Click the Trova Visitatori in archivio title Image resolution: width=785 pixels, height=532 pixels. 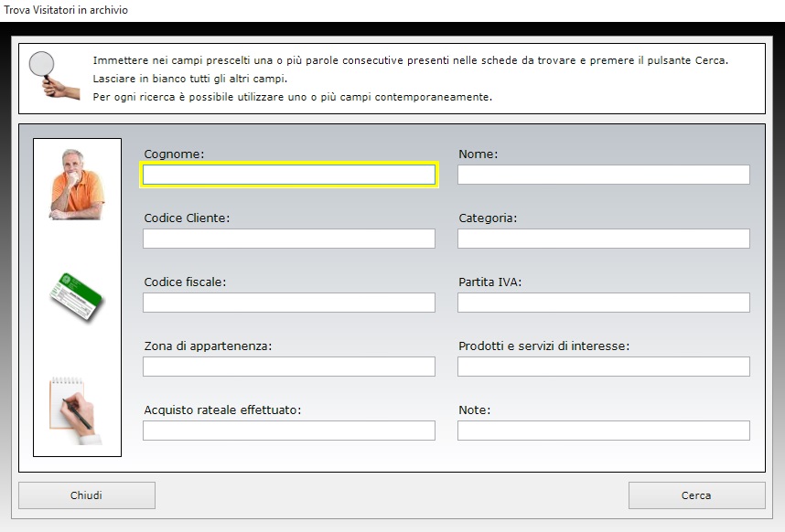click(x=66, y=10)
